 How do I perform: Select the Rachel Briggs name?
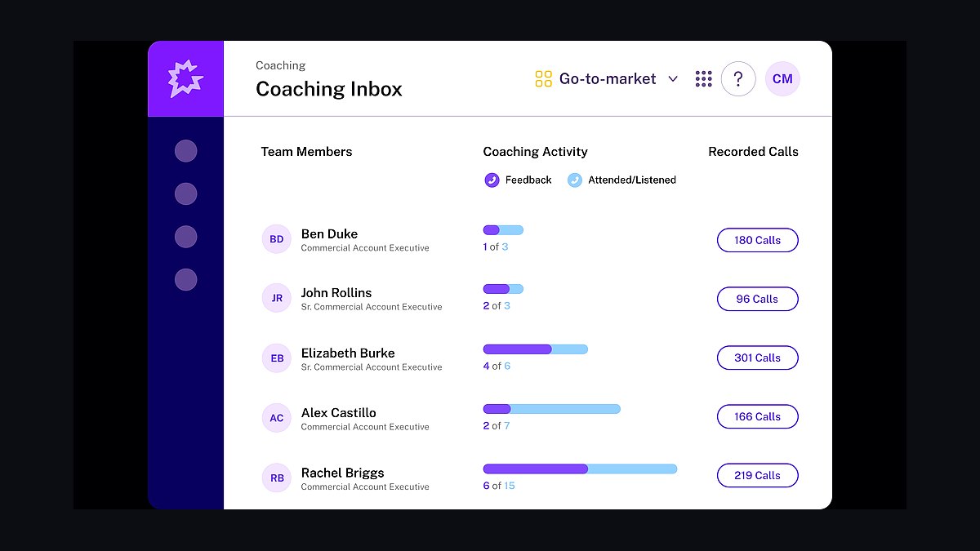342,473
